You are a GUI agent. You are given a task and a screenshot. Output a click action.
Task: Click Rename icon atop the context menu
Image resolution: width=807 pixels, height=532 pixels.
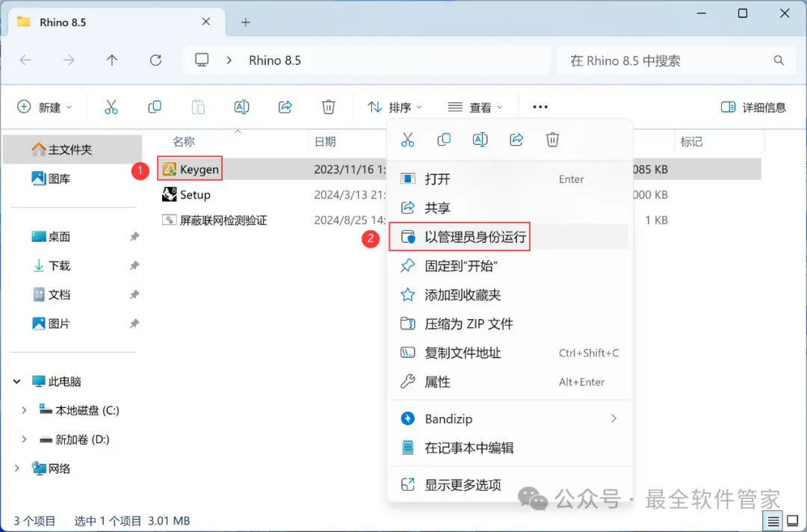coord(480,140)
